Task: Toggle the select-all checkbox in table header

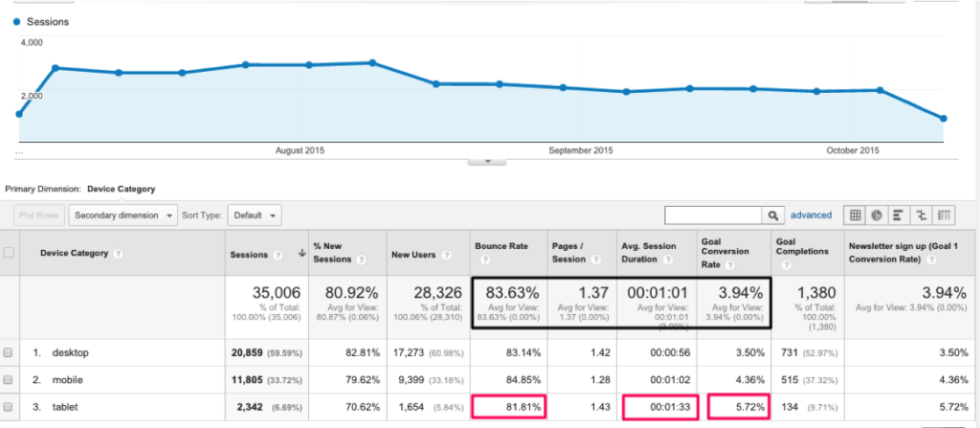Action: click(9, 253)
